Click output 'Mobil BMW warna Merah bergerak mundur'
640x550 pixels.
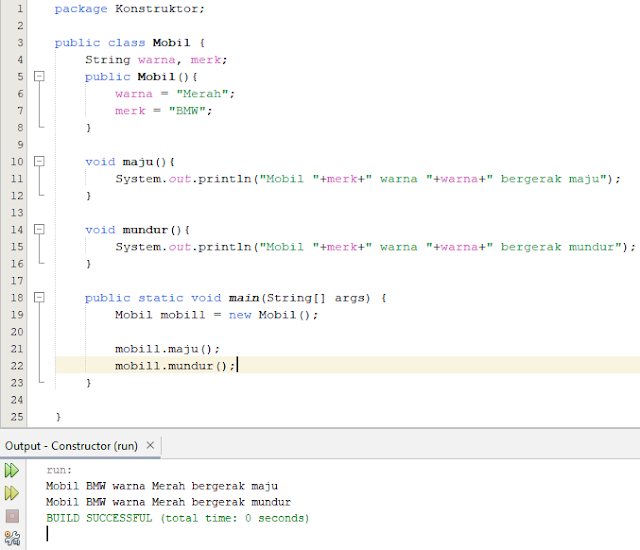point(169,502)
